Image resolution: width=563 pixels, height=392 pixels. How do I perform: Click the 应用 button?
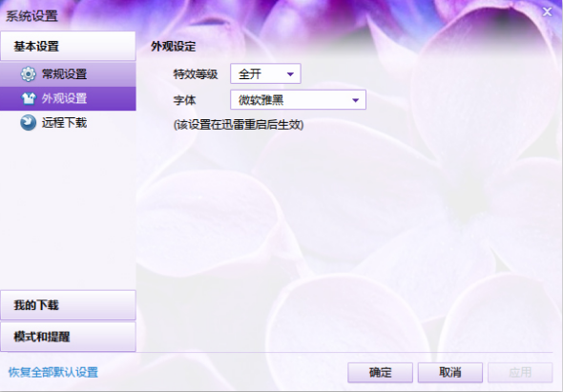pyautogui.click(x=520, y=373)
